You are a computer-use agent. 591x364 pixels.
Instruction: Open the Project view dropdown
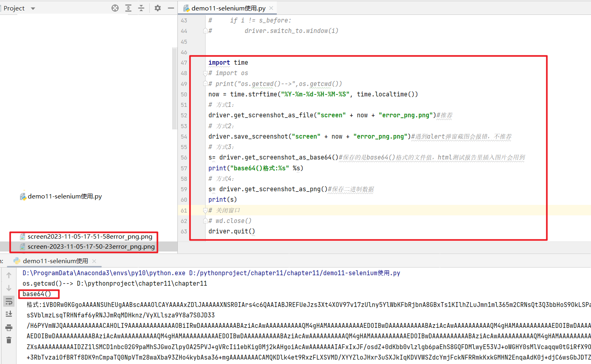point(33,8)
